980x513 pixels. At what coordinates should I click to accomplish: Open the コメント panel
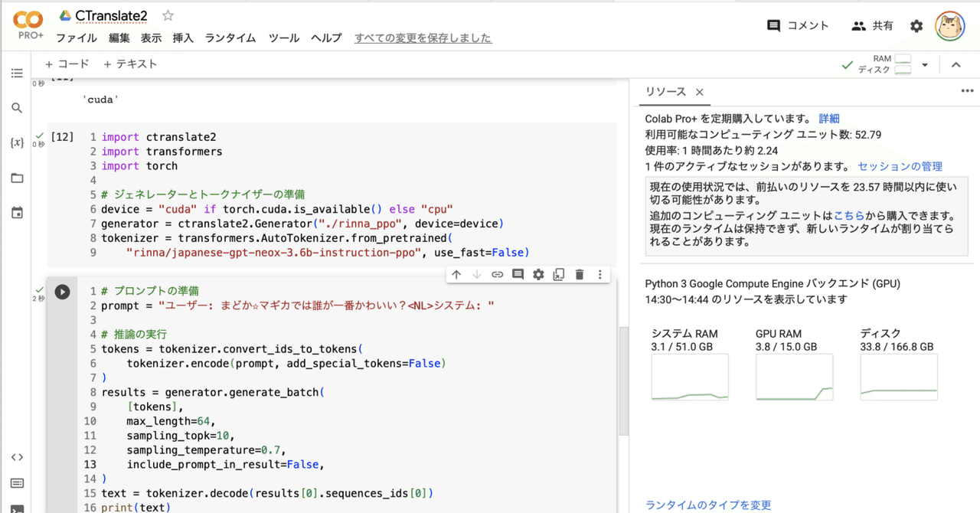(x=797, y=25)
